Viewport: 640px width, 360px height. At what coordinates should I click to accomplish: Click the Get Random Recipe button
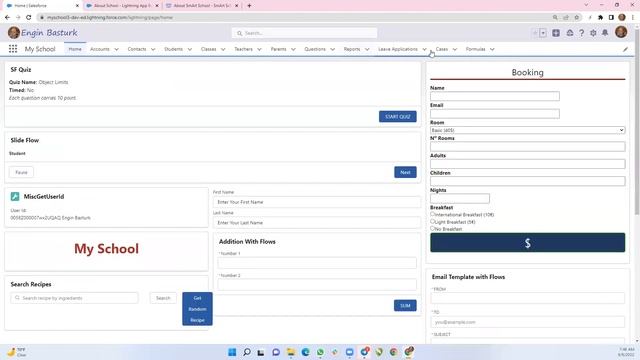pos(197,309)
